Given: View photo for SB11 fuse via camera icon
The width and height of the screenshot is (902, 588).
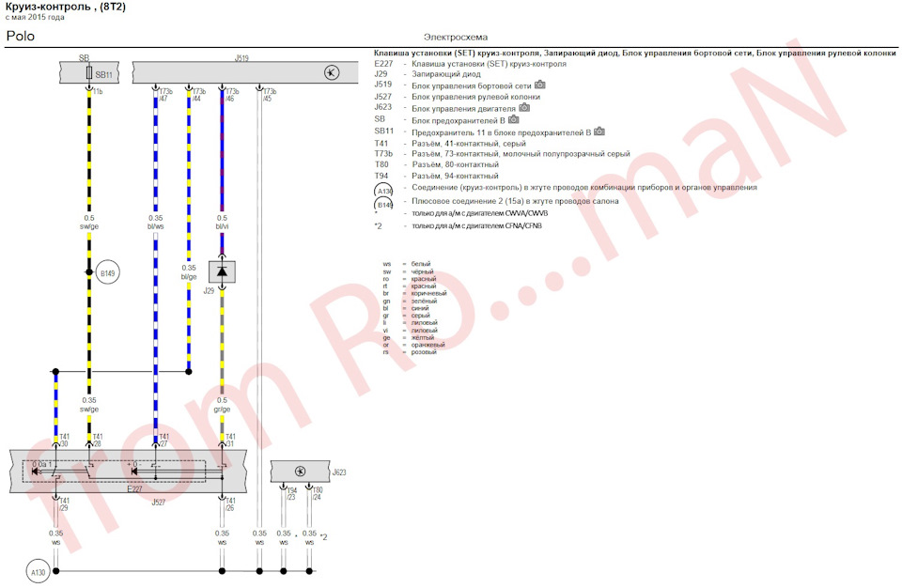Looking at the screenshot, I should pos(599,131).
